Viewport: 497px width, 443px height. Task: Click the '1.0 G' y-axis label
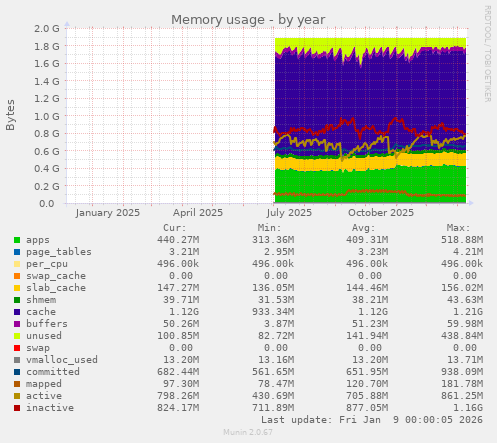47,117
